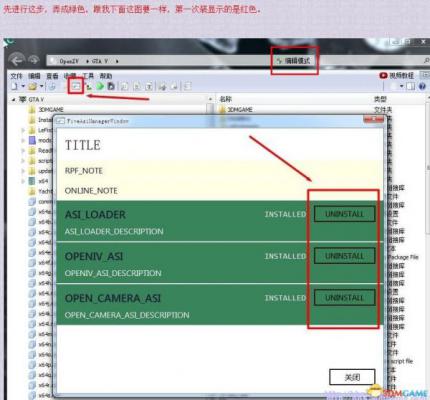Click the new file toolbar icon
430x400 pixels.
(14, 86)
